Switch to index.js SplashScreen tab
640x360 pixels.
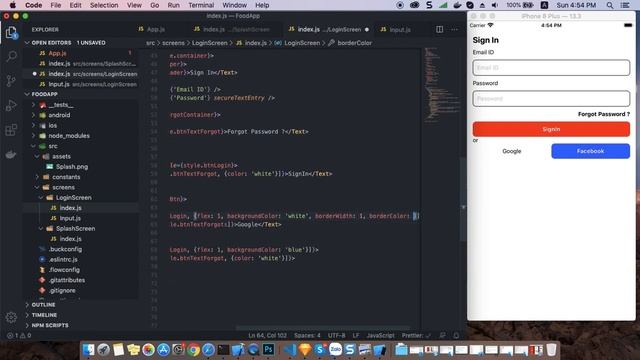[232, 29]
